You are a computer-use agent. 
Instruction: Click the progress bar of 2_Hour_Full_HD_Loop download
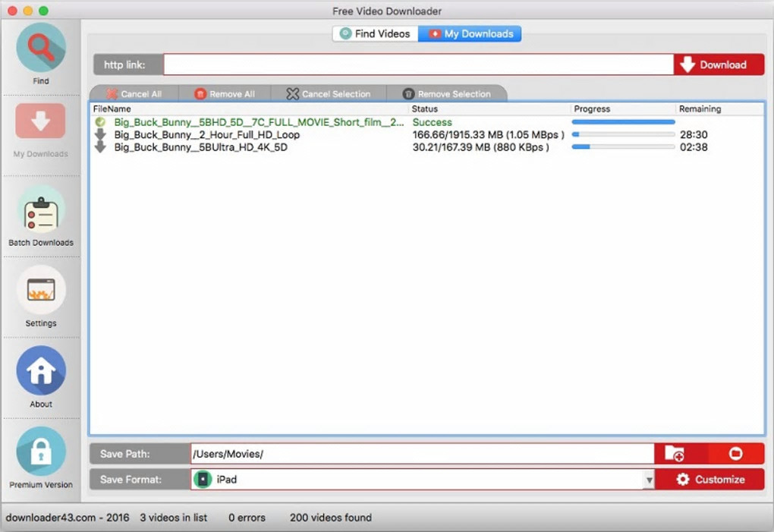click(623, 134)
